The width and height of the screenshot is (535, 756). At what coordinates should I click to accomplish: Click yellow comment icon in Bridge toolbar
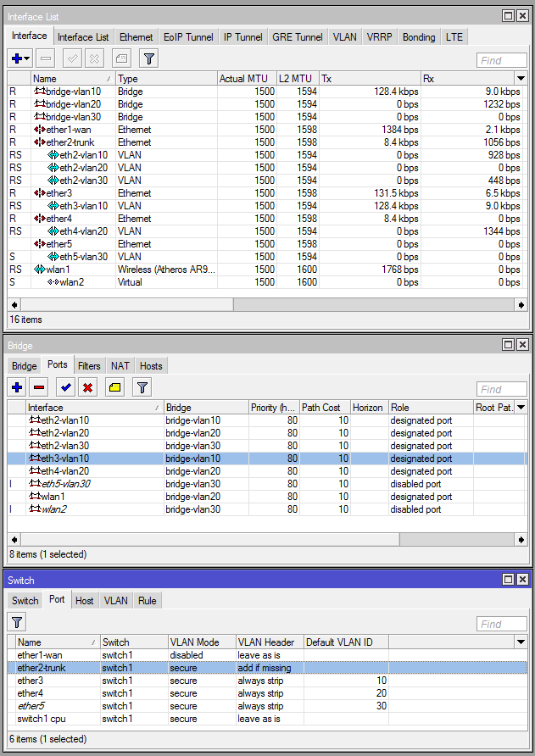pos(114,387)
